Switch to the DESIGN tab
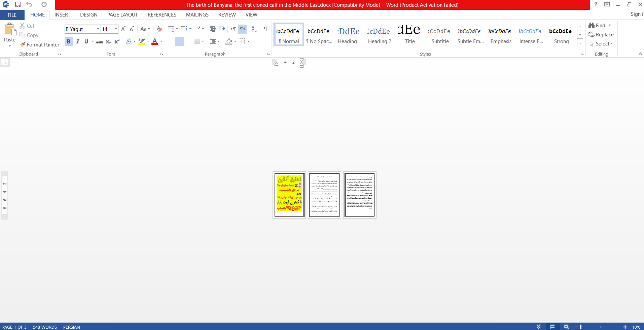 [89, 15]
